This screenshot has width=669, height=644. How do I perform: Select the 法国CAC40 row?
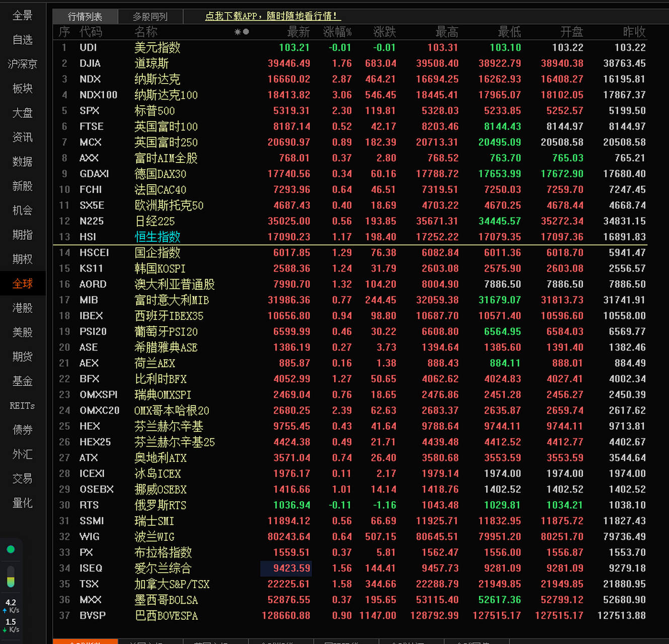350,190
